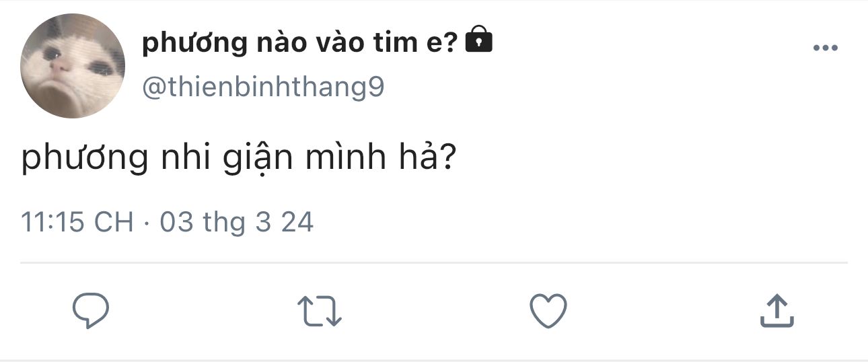Click the 11:15 CH timestamp
868x362 pixels.
[x=77, y=222]
